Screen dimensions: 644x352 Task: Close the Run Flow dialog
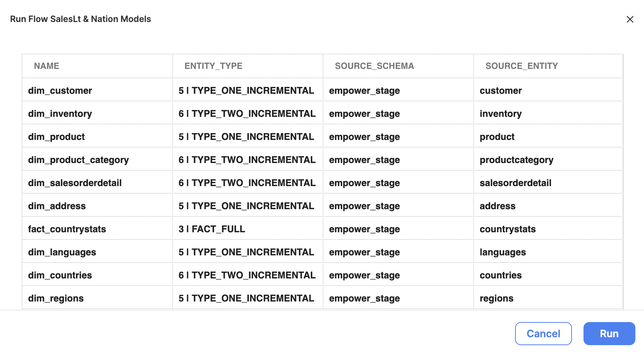(630, 19)
